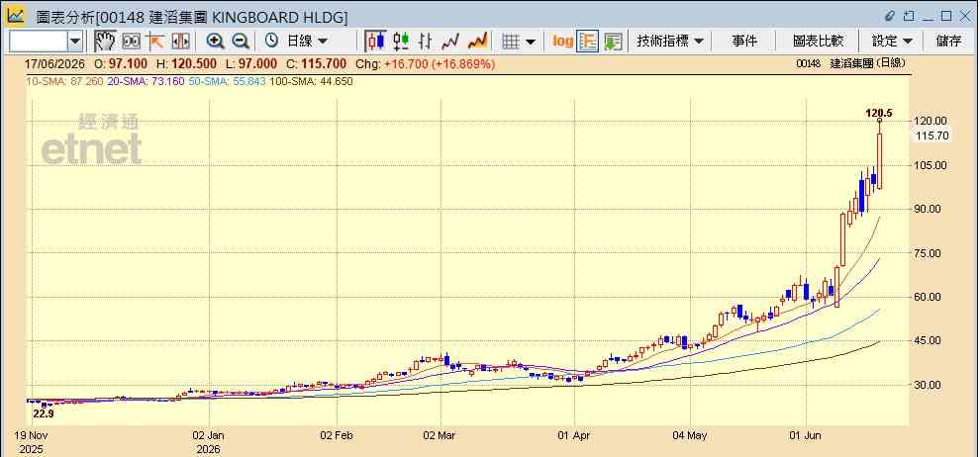This screenshot has width=980, height=457.
Task: Select the orange trend-line drawing tool
Action: 155,42
